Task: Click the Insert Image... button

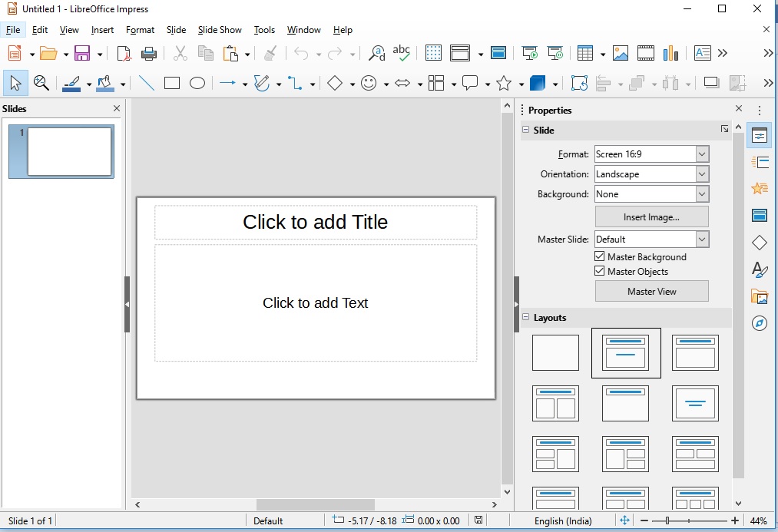Action: (651, 217)
